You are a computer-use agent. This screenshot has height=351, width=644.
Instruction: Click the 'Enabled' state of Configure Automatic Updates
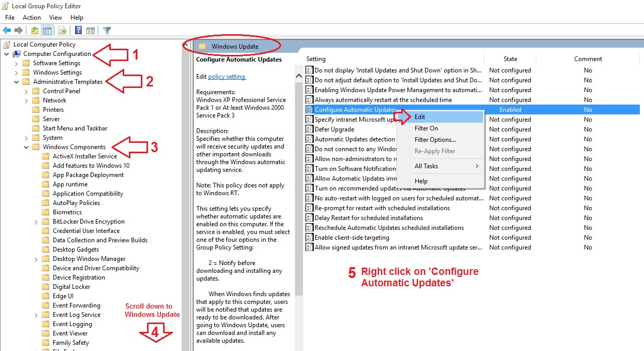pyautogui.click(x=510, y=110)
